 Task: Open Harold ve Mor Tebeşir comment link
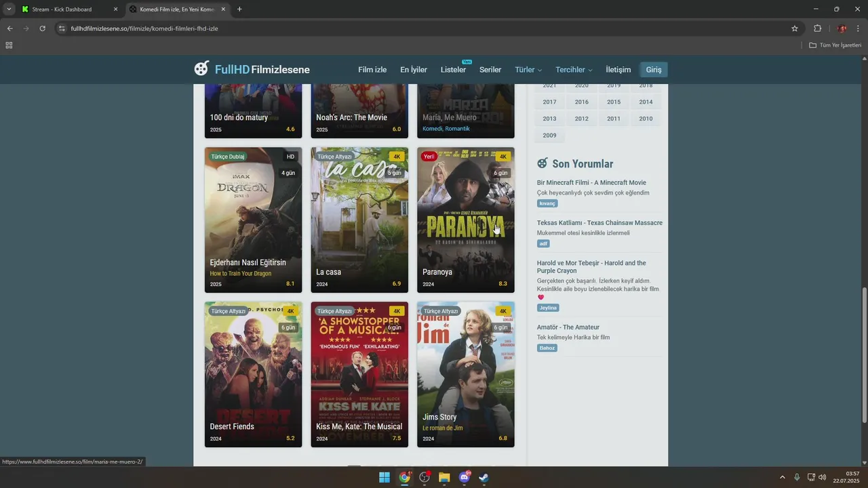pos(591,267)
